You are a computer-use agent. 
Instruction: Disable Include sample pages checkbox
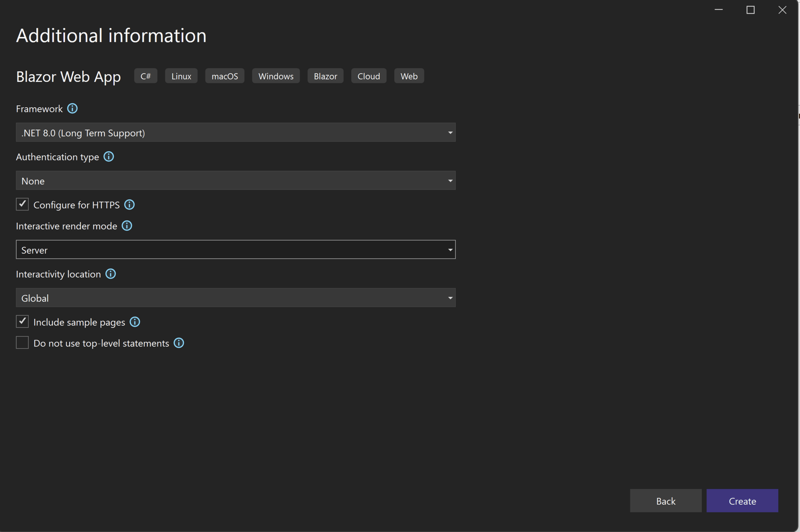(22, 322)
